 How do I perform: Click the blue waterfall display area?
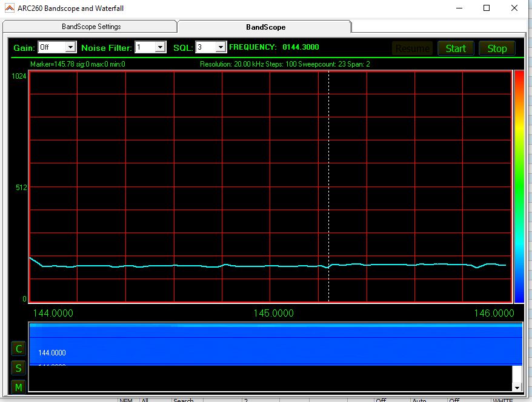276,344
